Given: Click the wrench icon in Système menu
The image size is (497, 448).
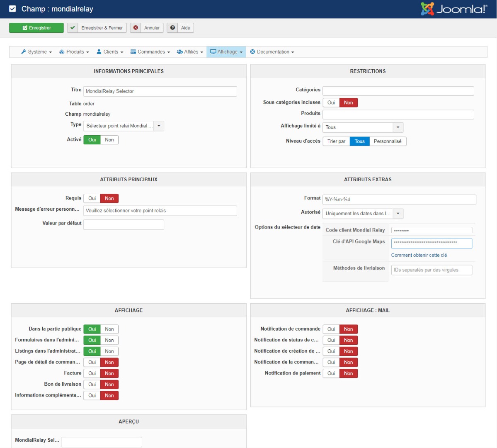Looking at the screenshot, I should [x=24, y=52].
